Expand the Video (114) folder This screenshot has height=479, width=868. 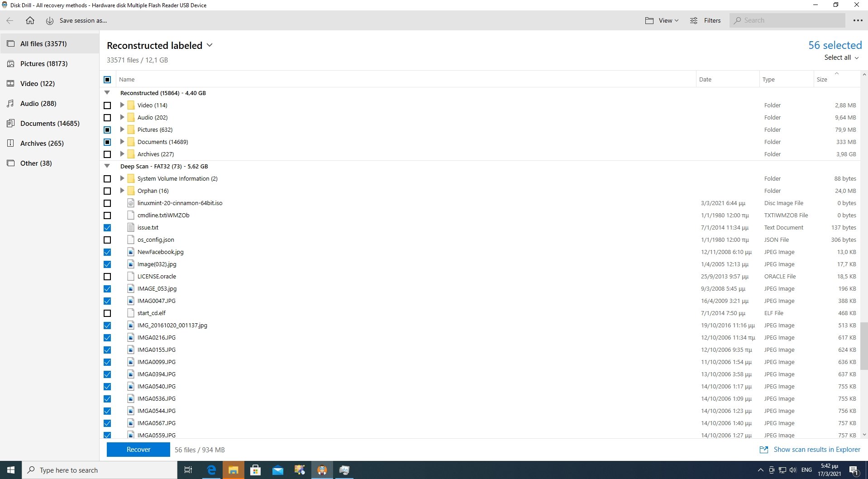pos(122,105)
